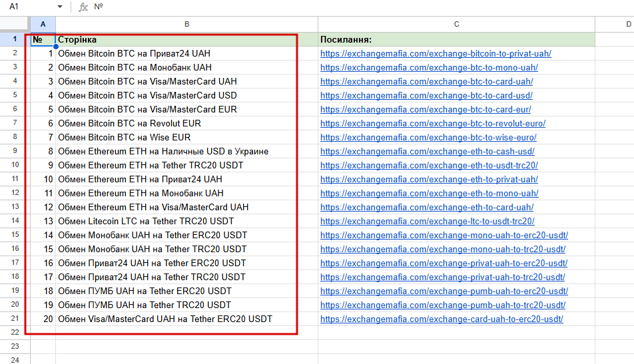
Task: Open exchange-card-uah-to-erc20-usdt link
Action: click(x=442, y=319)
